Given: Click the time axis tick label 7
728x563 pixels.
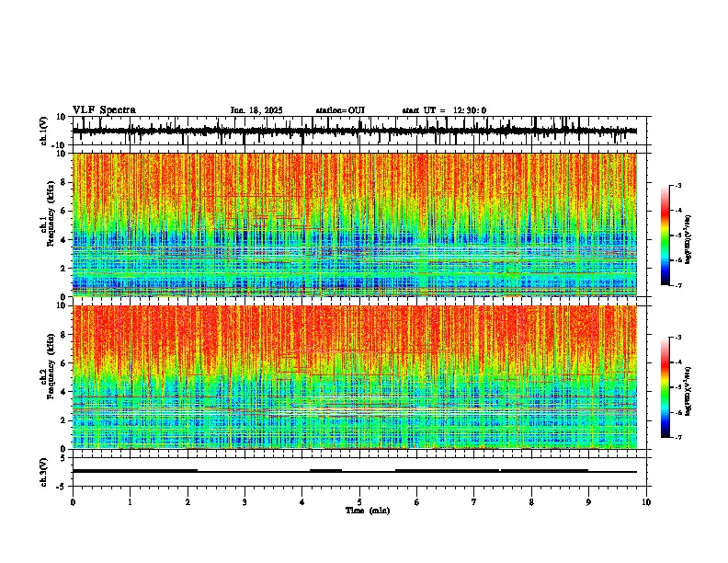Looking at the screenshot, I should (474, 502).
